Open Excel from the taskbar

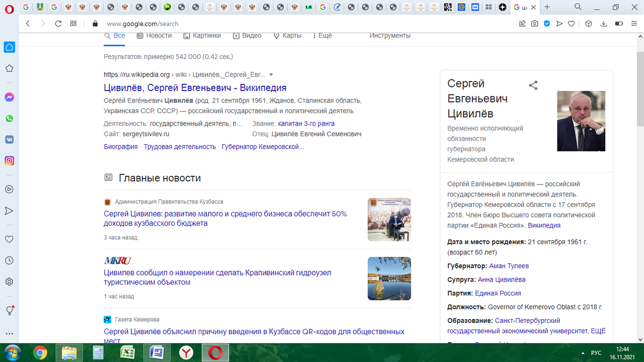coord(127,353)
